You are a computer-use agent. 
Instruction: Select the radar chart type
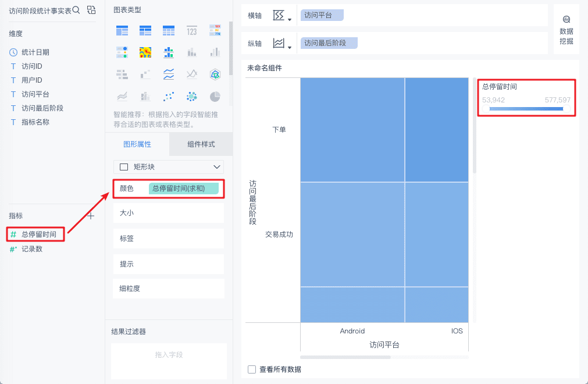[215, 74]
